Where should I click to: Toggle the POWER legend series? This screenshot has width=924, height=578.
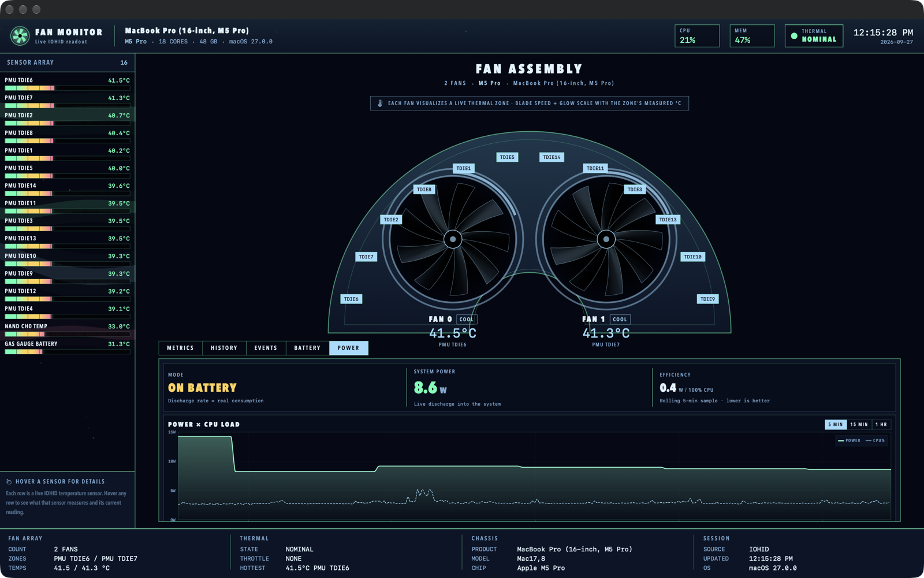click(849, 440)
